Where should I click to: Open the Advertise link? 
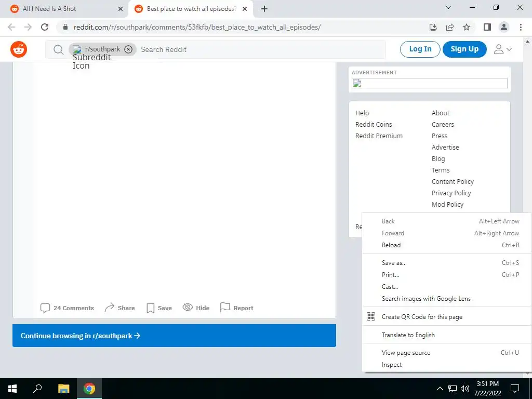[445, 147]
